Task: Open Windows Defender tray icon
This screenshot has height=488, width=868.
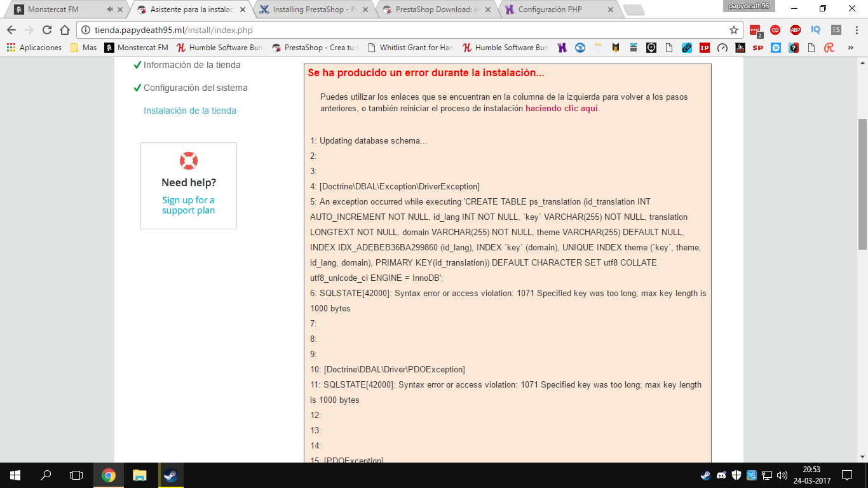Action: point(736,475)
